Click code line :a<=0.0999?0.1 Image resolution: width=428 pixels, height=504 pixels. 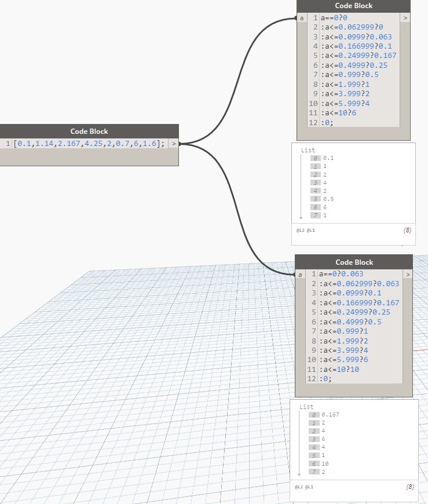[x=350, y=293]
